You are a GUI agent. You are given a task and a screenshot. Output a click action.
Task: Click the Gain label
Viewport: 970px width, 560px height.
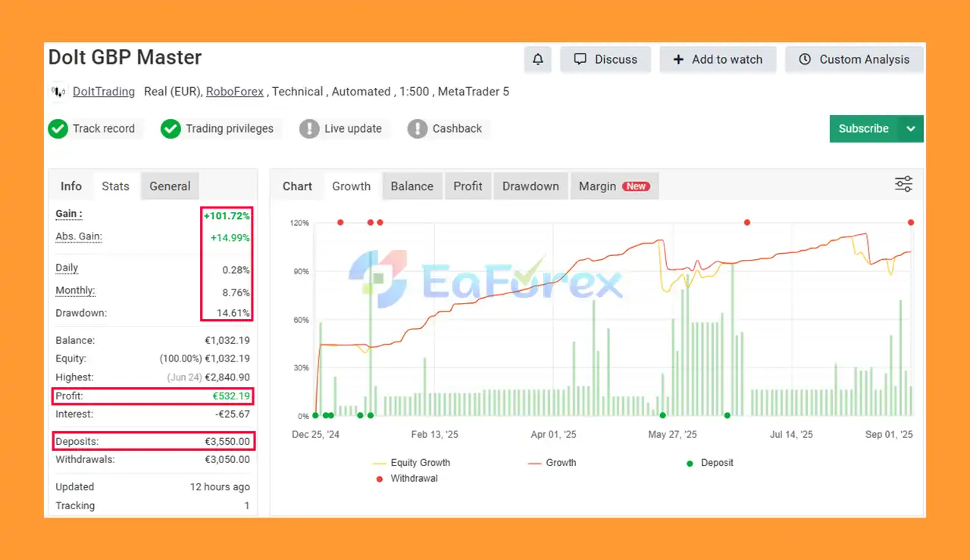(x=69, y=214)
